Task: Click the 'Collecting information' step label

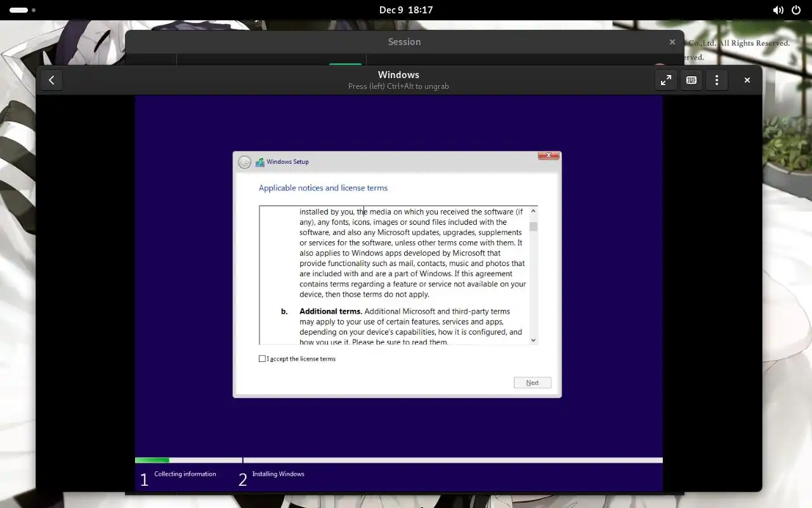Action: click(185, 474)
